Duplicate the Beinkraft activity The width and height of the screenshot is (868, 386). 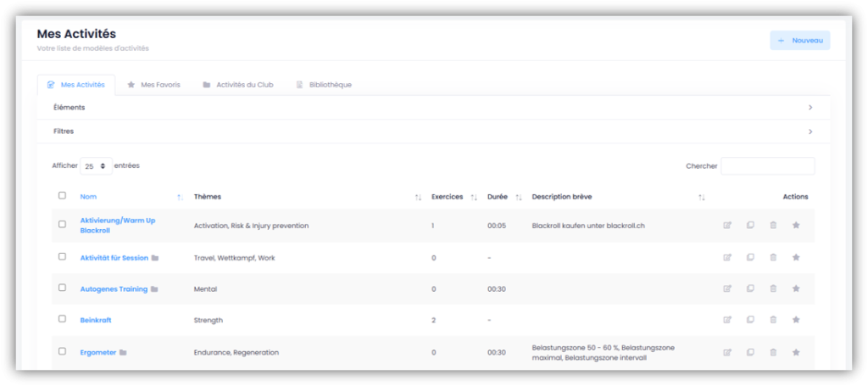pos(750,320)
